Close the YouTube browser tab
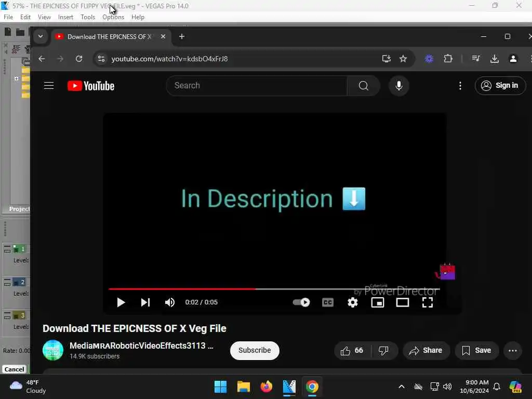Screen dimensions: 532x399 (163, 36)
